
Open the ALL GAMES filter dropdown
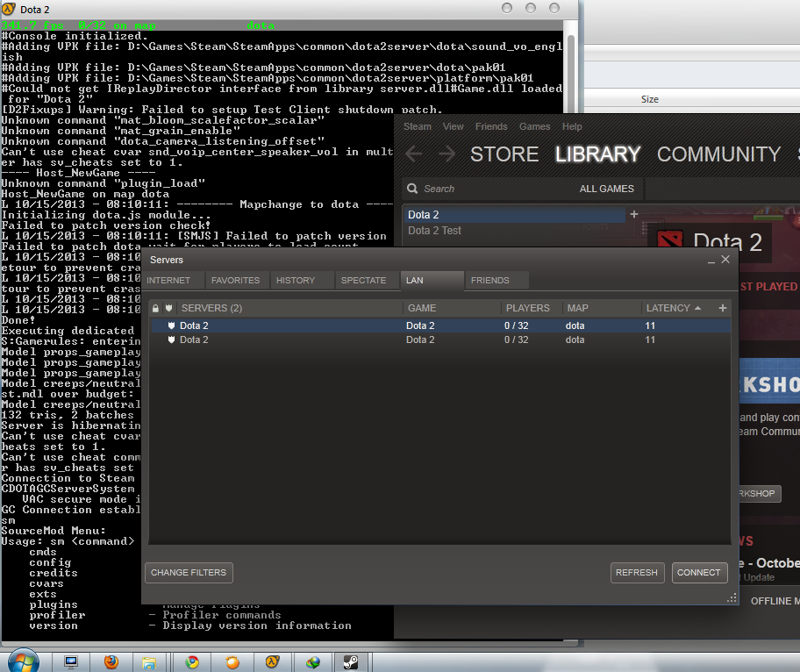tap(609, 189)
